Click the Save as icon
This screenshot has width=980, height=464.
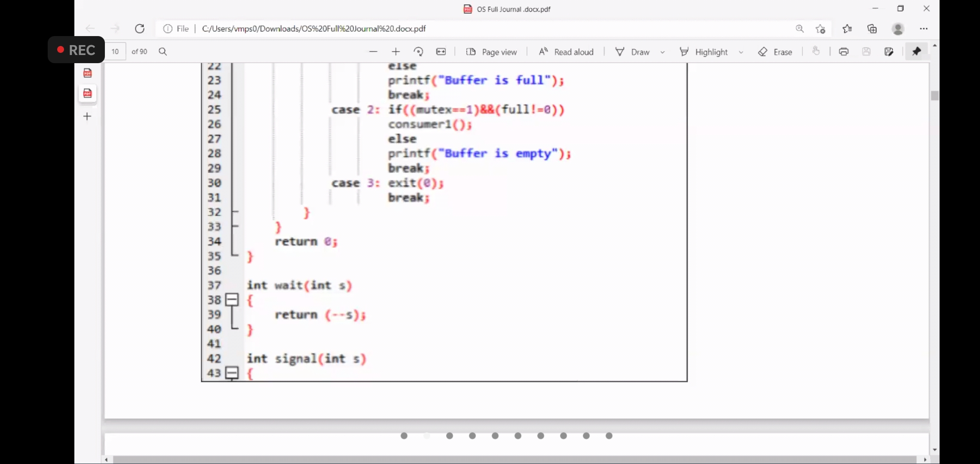tap(889, 52)
